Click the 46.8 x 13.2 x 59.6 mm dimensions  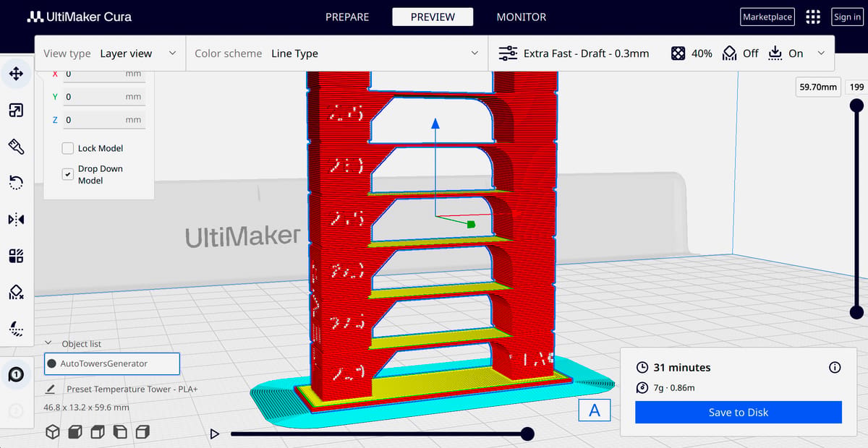(x=87, y=408)
